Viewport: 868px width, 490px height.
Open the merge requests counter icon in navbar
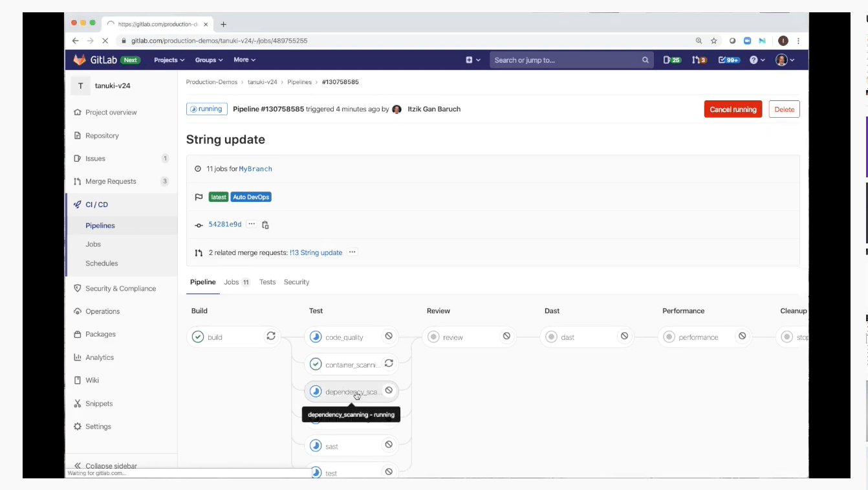click(x=699, y=60)
